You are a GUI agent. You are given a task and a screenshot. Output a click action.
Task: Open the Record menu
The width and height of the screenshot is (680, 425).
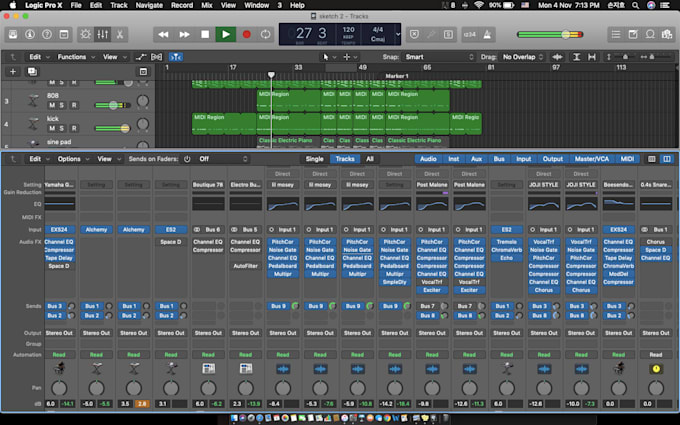(182, 5)
